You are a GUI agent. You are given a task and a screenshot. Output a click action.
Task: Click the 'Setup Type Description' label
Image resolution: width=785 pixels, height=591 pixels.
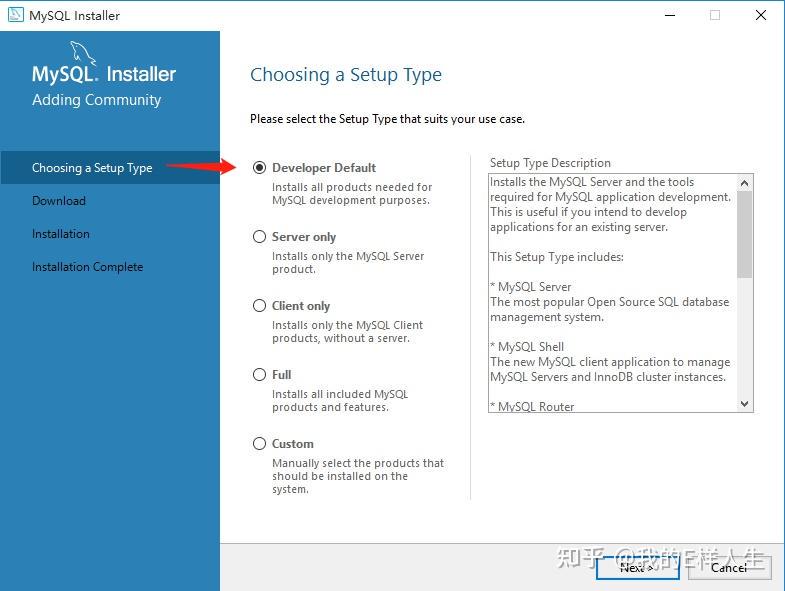tap(550, 163)
